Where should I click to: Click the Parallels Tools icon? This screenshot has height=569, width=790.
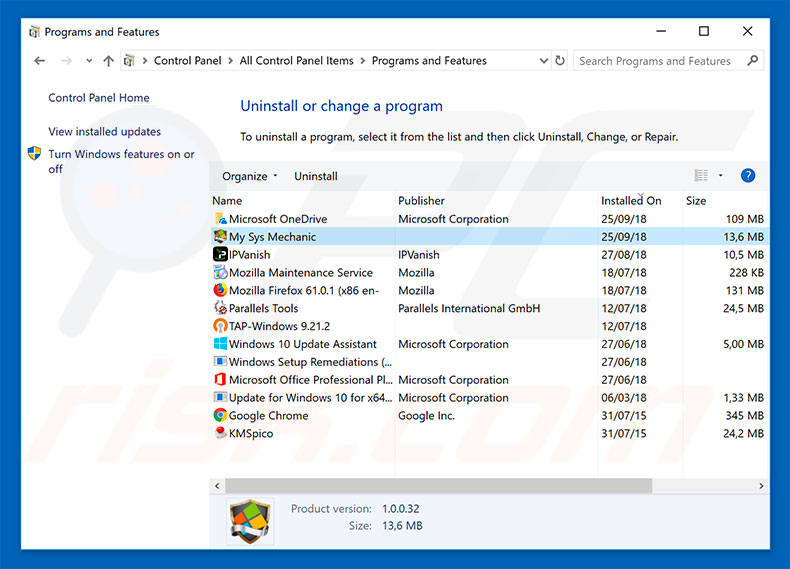(x=220, y=308)
